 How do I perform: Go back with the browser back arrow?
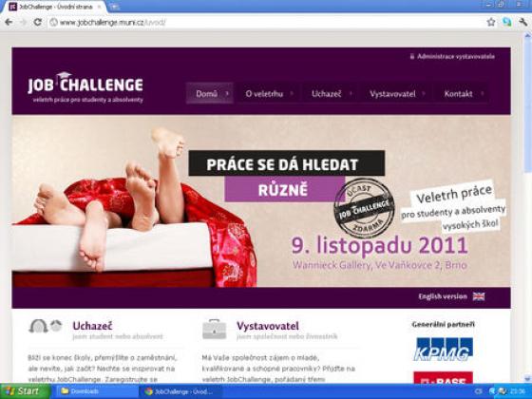pyautogui.click(x=9, y=23)
